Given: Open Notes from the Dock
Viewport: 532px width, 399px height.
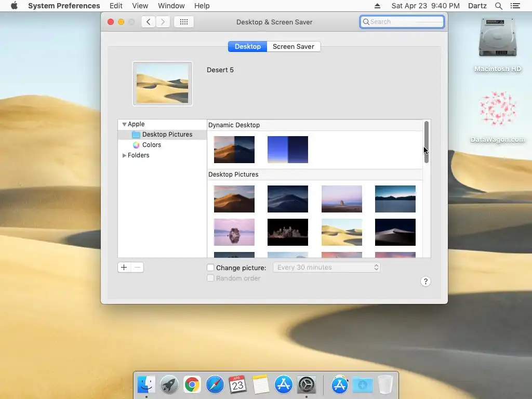Looking at the screenshot, I should pos(261,384).
